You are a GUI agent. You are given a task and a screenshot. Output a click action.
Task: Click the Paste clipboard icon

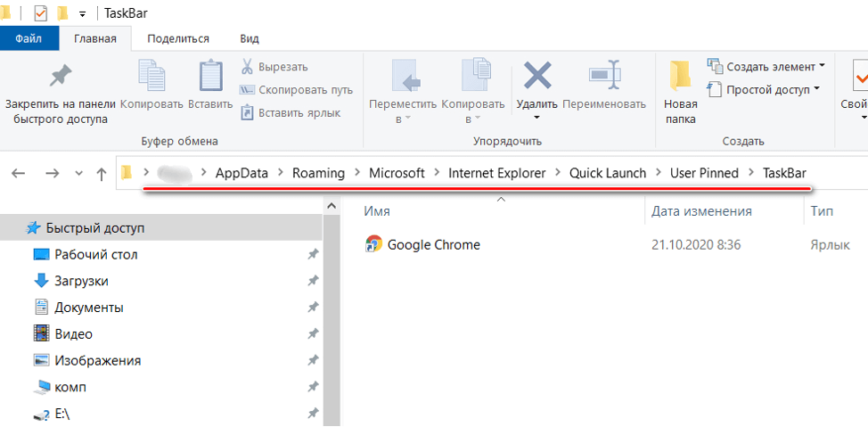210,78
